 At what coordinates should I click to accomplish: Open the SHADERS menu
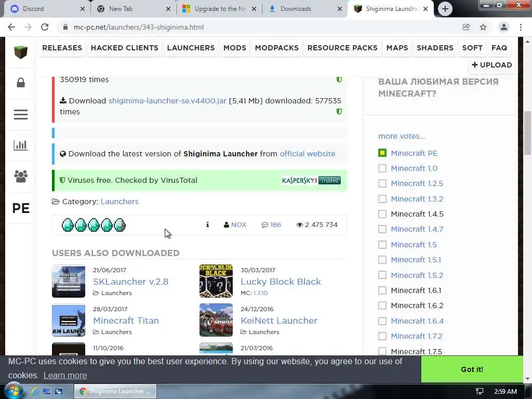click(435, 48)
